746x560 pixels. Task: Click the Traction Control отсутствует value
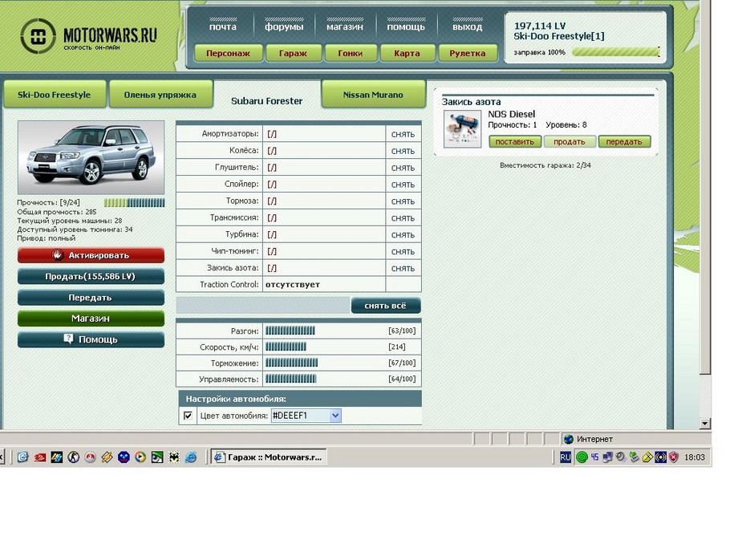(x=293, y=285)
